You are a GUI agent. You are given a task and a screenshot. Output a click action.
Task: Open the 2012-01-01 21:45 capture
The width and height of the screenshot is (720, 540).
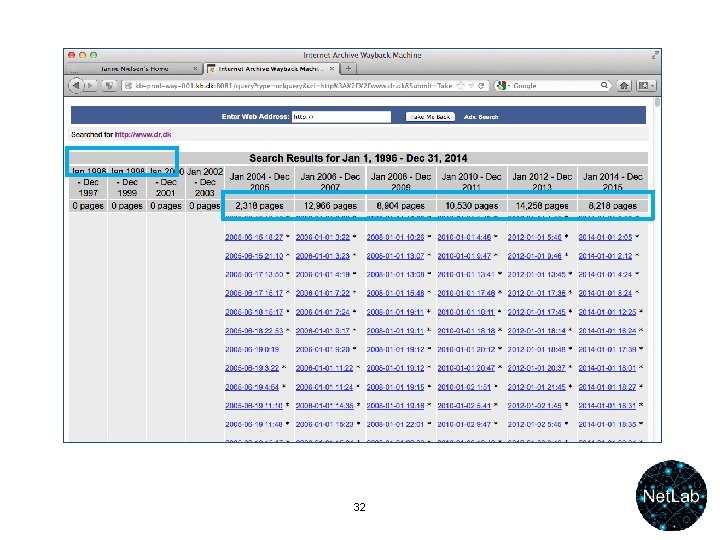click(536, 387)
